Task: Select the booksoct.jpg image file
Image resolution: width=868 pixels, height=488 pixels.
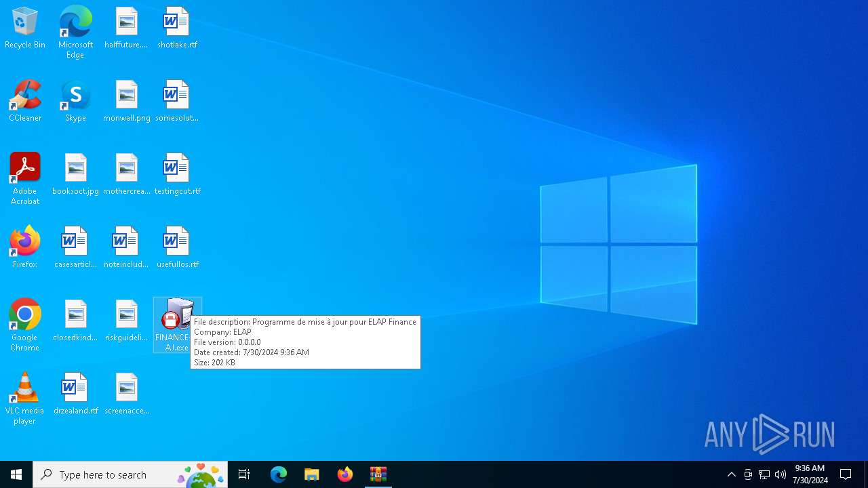Action: [75, 175]
